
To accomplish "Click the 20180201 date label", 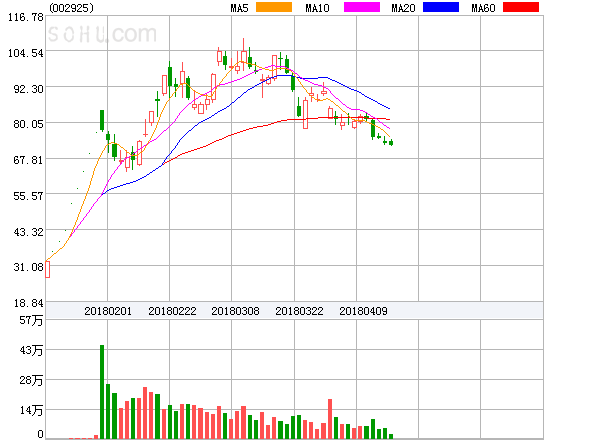I will click(x=108, y=311).
